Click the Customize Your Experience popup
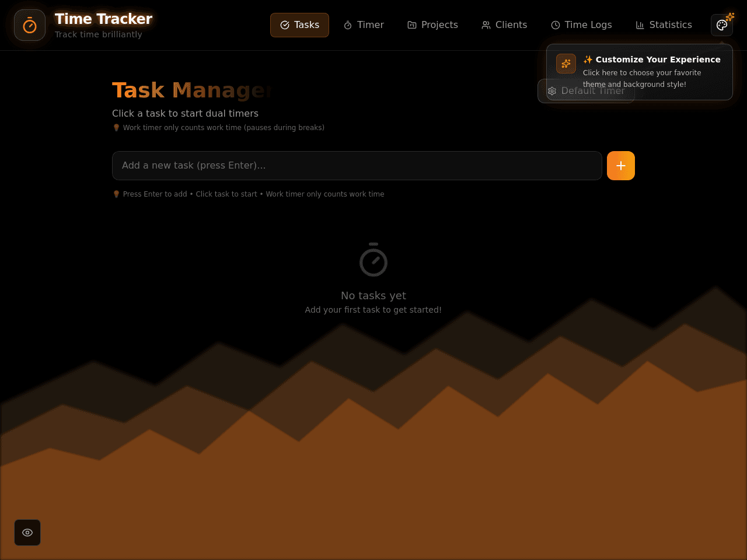747x560 pixels. (x=640, y=72)
